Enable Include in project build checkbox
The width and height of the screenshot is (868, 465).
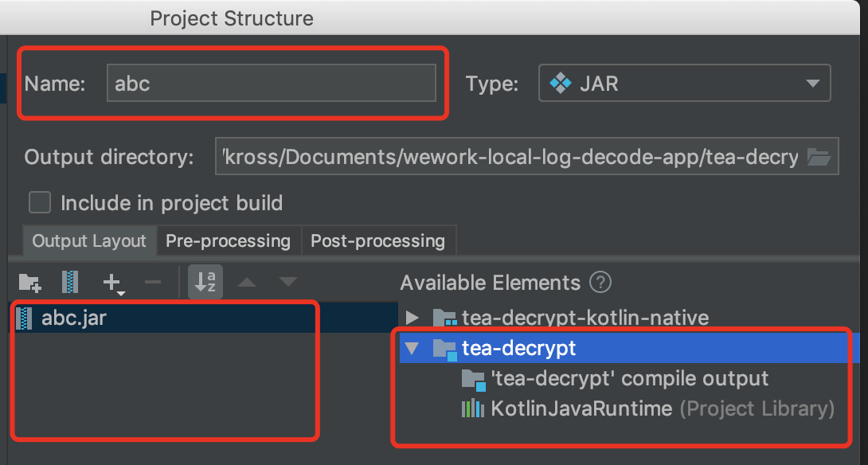[40, 203]
